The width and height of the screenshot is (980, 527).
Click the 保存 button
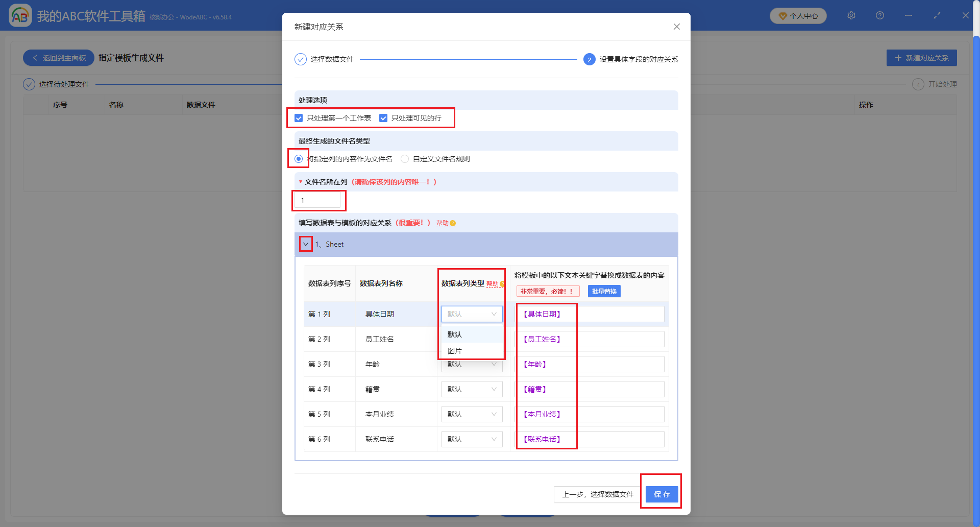click(x=661, y=494)
